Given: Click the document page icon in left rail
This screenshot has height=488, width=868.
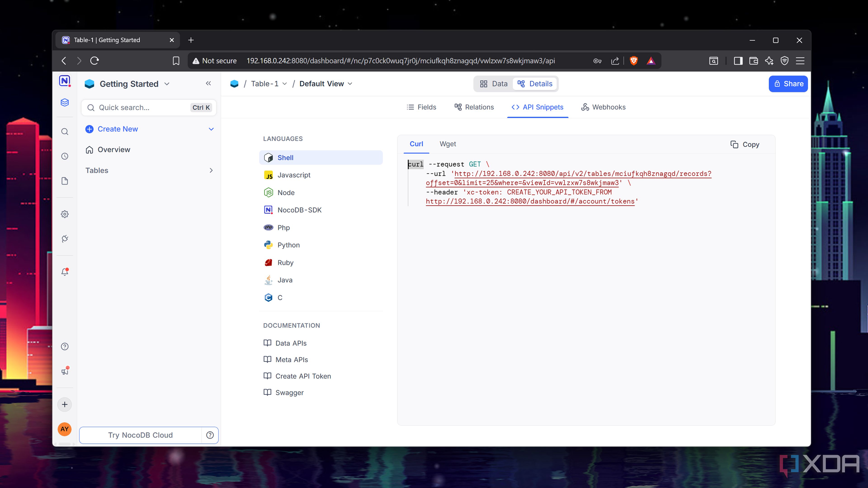Looking at the screenshot, I should coord(65,181).
